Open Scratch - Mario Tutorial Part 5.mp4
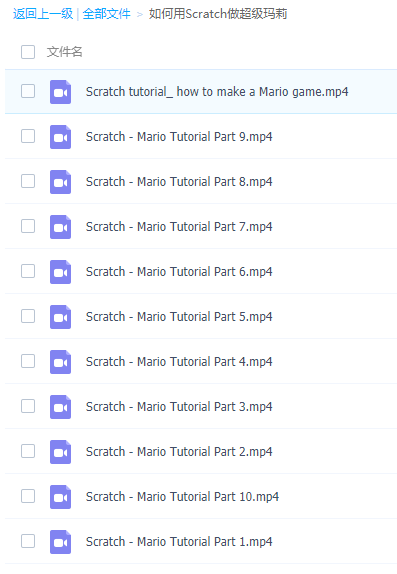 click(x=179, y=317)
